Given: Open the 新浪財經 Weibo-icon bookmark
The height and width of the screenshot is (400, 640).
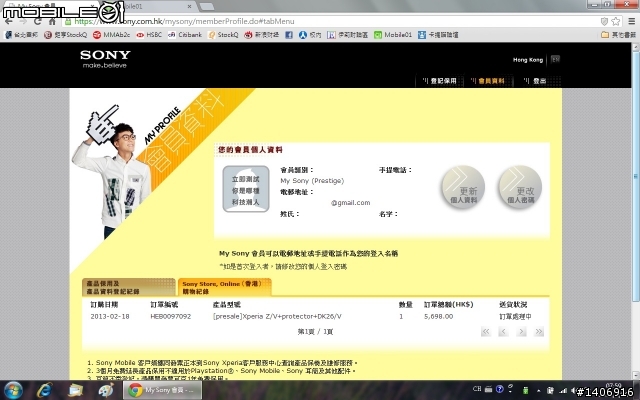Looking at the screenshot, I should 262,35.
